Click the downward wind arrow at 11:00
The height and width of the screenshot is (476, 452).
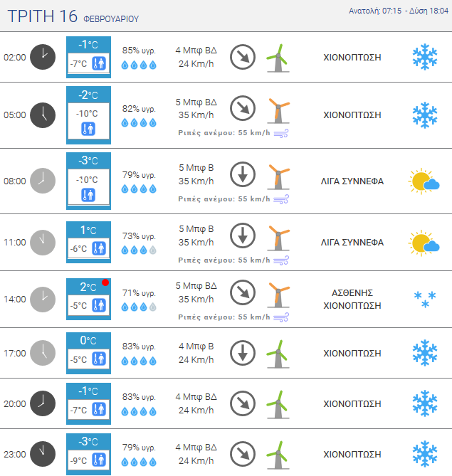tap(243, 234)
